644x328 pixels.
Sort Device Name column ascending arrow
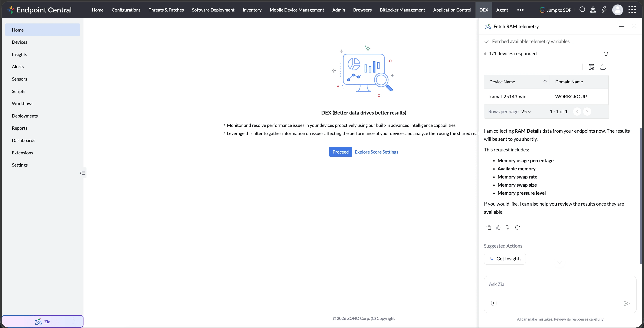point(545,82)
